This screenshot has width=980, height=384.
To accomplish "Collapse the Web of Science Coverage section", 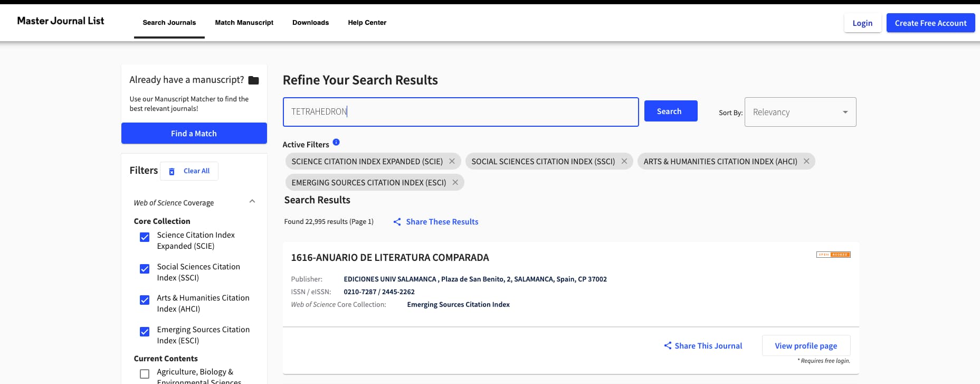I will pos(252,201).
